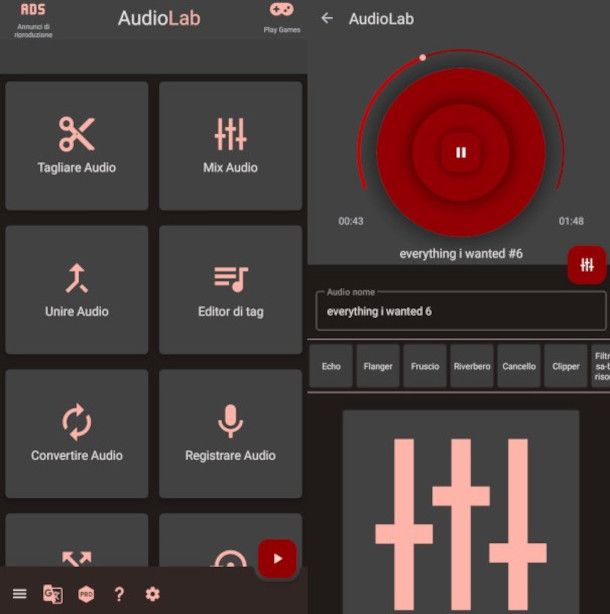The height and width of the screenshot is (614, 610).
Task: Select the Clipper effect tab
Action: coord(566,366)
